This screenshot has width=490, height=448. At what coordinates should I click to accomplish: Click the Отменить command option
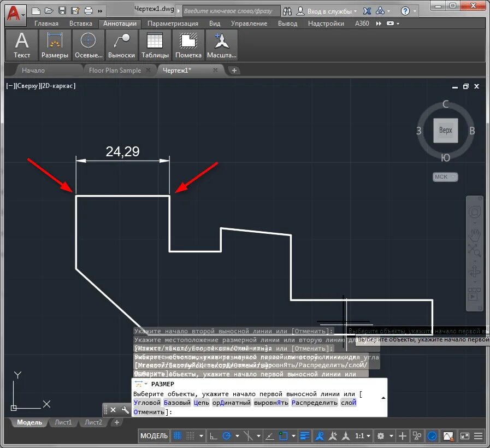tap(149, 412)
